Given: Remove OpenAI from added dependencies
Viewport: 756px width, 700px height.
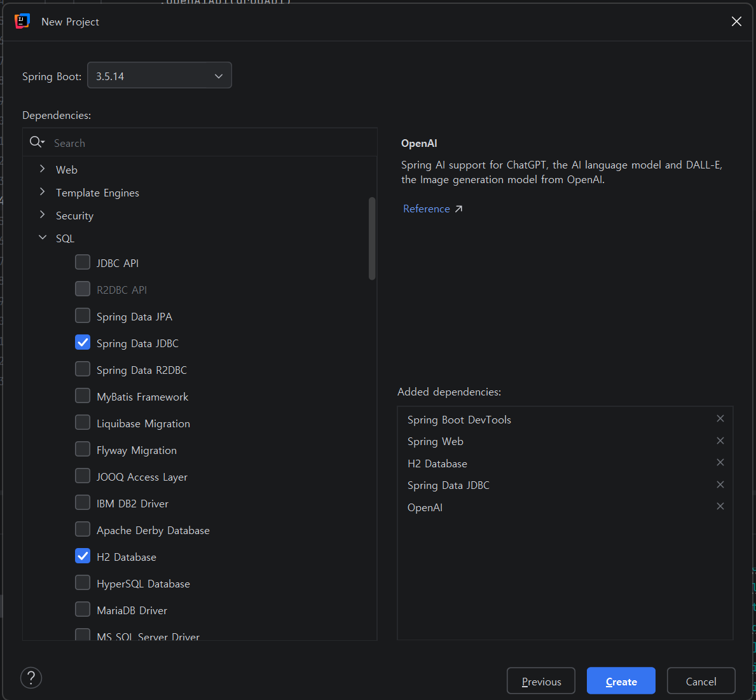Looking at the screenshot, I should (720, 506).
